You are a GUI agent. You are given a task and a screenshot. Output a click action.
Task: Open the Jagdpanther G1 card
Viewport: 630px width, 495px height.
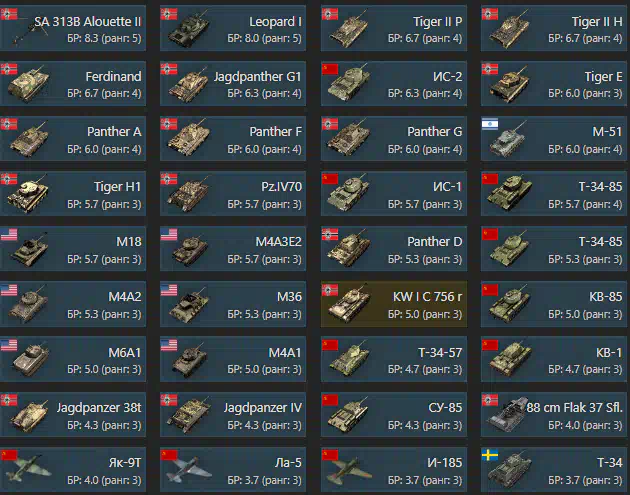point(233,83)
